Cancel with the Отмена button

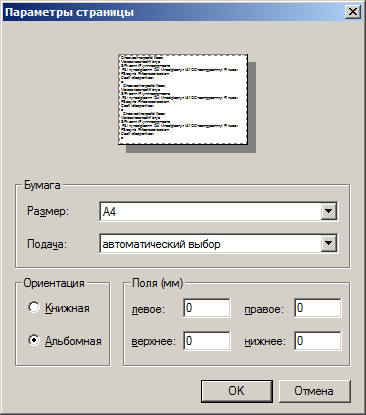click(x=314, y=391)
